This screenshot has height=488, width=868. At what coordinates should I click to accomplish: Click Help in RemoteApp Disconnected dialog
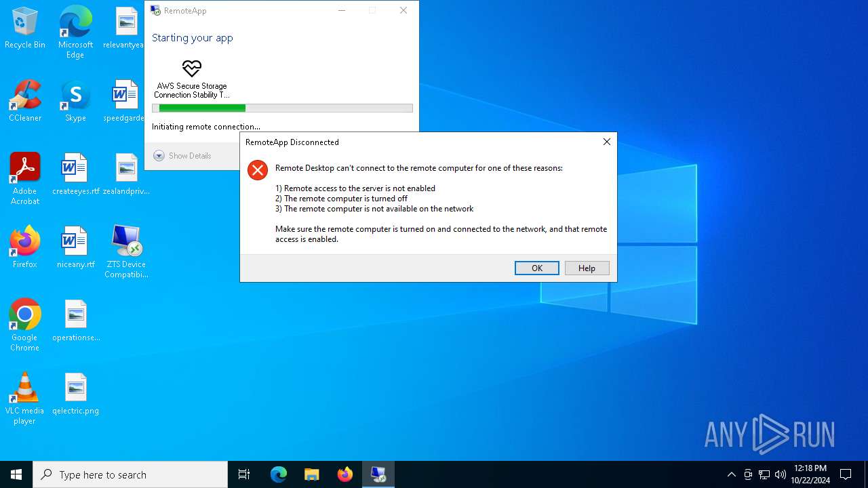click(587, 268)
